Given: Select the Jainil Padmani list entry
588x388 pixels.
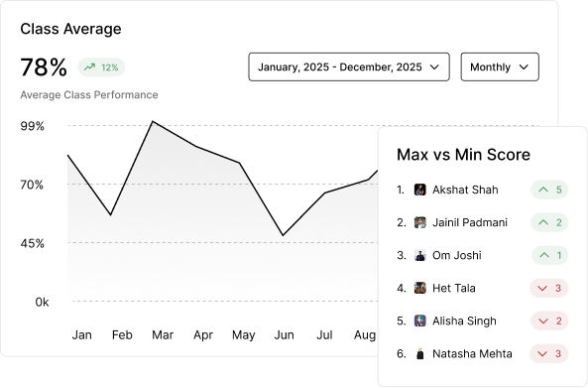Looking at the screenshot, I should pyautogui.click(x=482, y=222).
